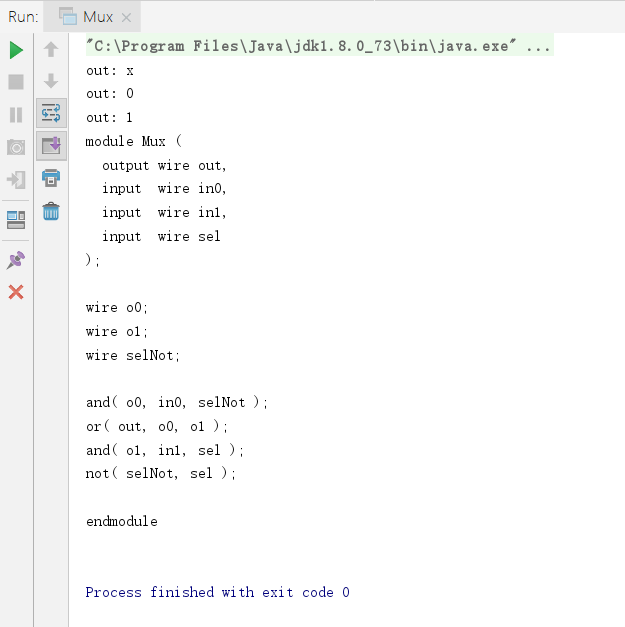
Task: Clear all console output with trash icon
Action: tap(51, 211)
